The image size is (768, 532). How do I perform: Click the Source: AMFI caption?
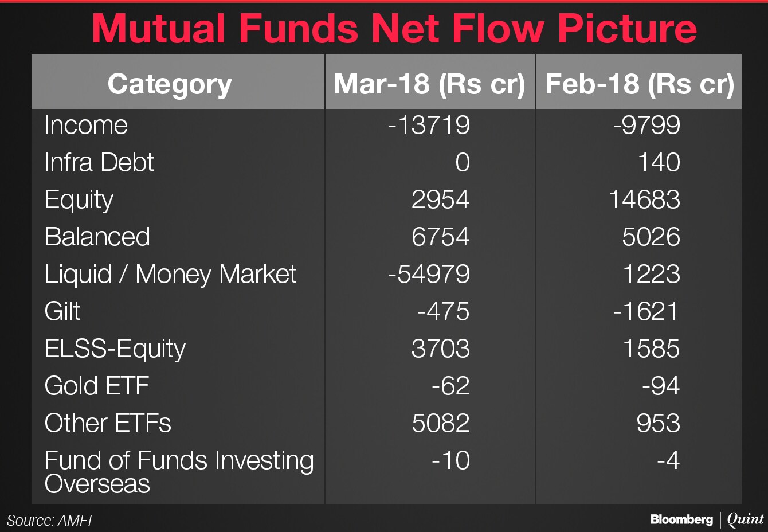49,521
